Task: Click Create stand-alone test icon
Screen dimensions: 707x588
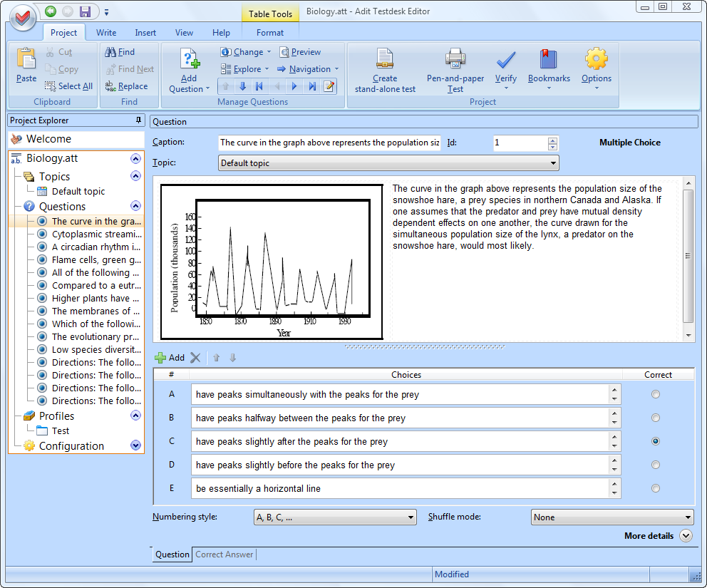Action: (385, 58)
